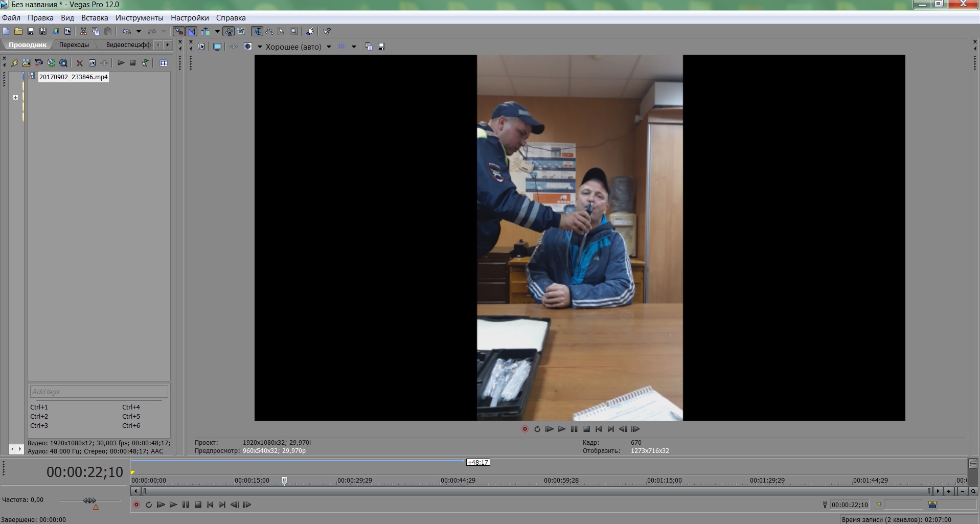Click Save As icon with question mark

pos(43,31)
